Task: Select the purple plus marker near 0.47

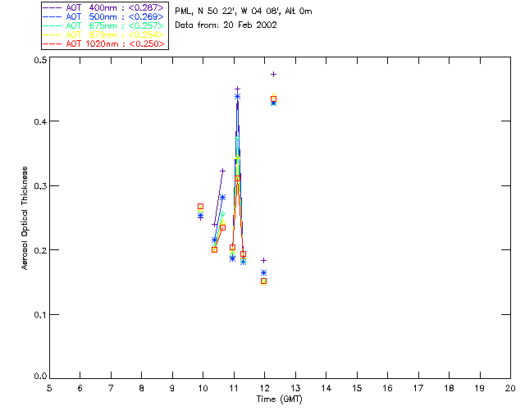Action: pos(273,75)
